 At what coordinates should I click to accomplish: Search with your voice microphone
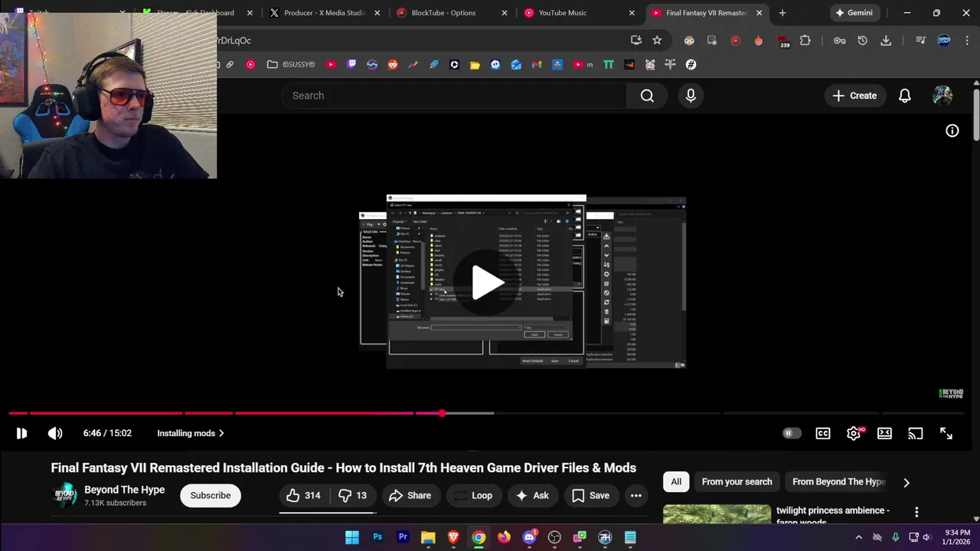pos(691,96)
